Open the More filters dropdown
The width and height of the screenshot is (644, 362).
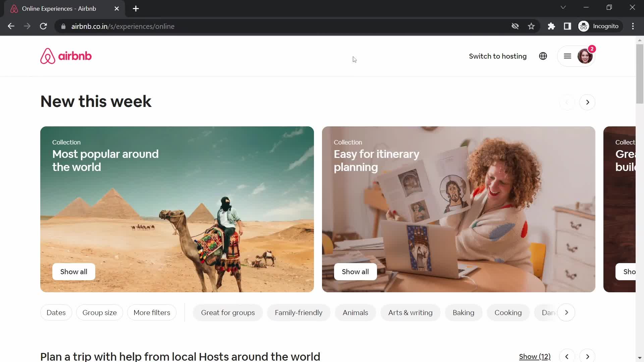pyautogui.click(x=152, y=312)
